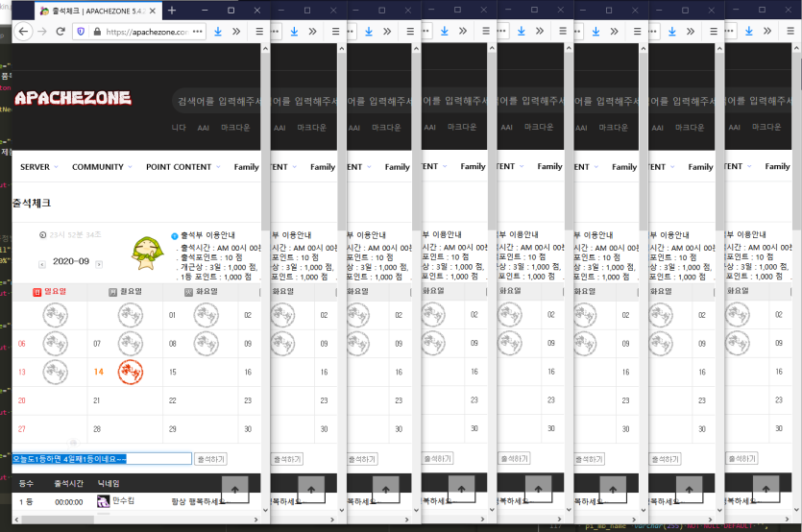802x532 pixels.
Task: Click calendar day 28
Action: 97,429
